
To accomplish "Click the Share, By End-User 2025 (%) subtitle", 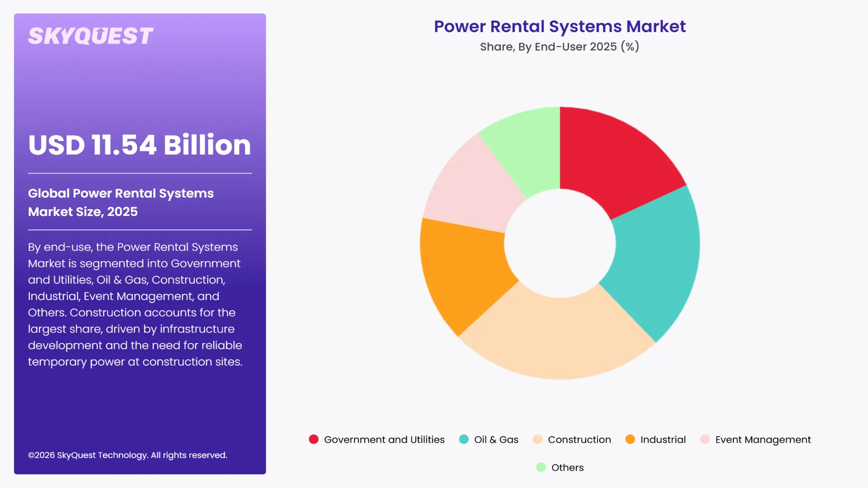I will [560, 47].
